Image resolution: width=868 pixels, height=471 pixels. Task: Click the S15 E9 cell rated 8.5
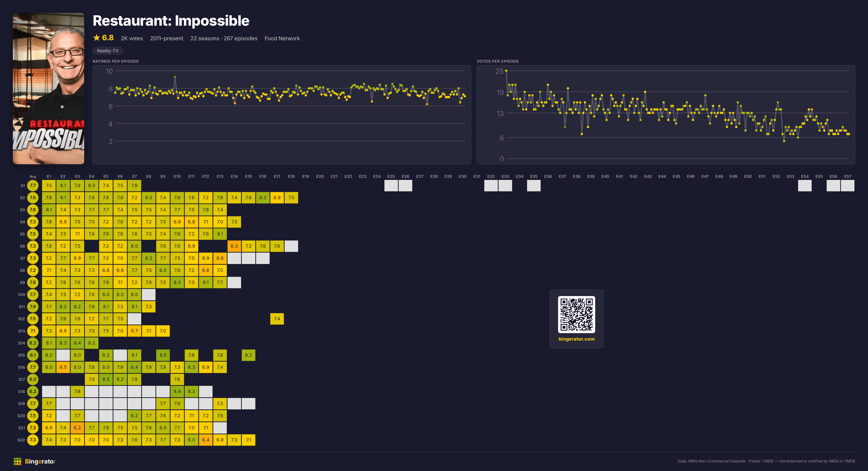(x=163, y=355)
